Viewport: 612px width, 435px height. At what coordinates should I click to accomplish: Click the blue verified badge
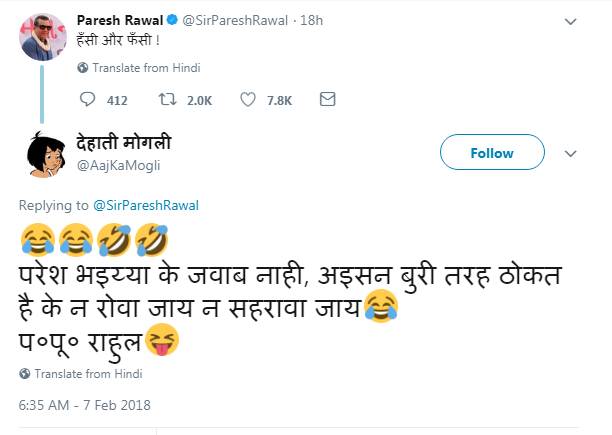tap(172, 20)
